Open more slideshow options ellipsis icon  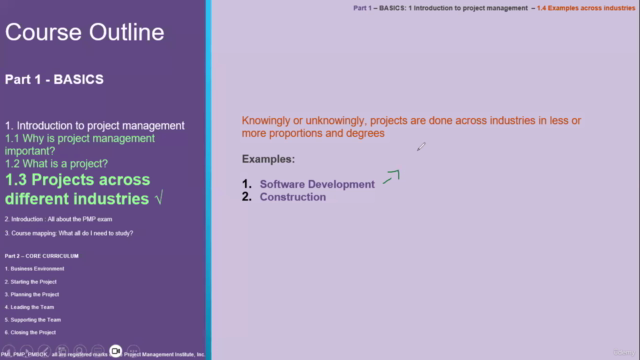[133, 351]
